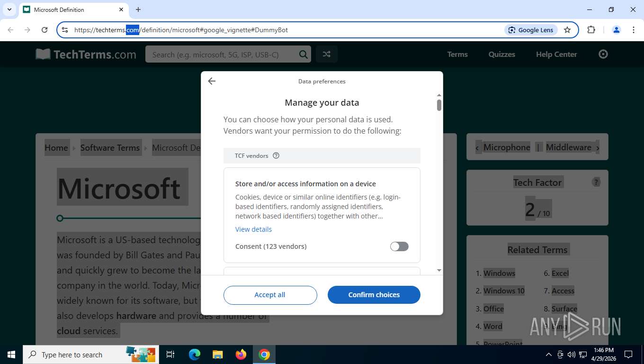
Task: Focus the TechTerms search field
Action: tap(224, 55)
